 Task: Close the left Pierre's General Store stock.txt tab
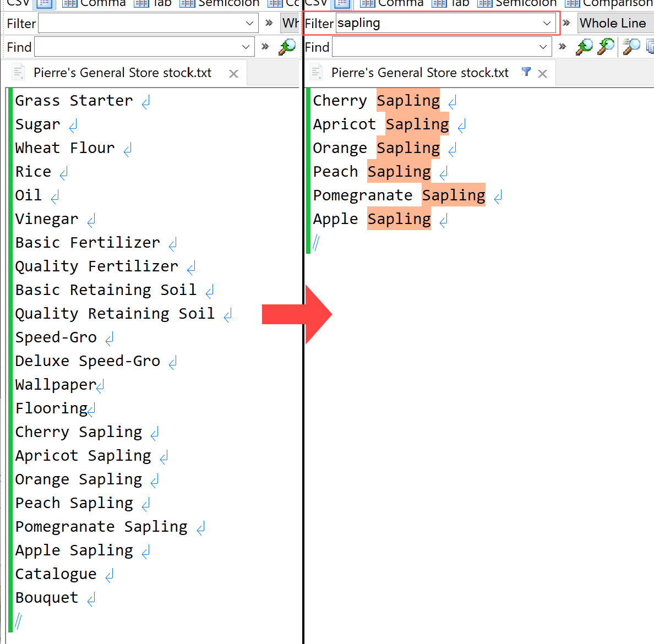pos(233,74)
